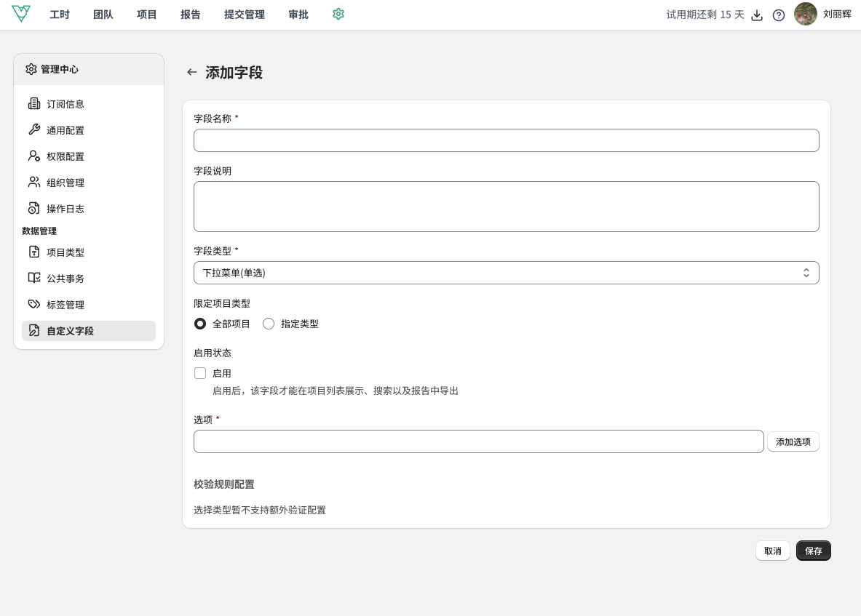Click into the 字段名称 input field
The image size is (861, 616).
pos(506,140)
